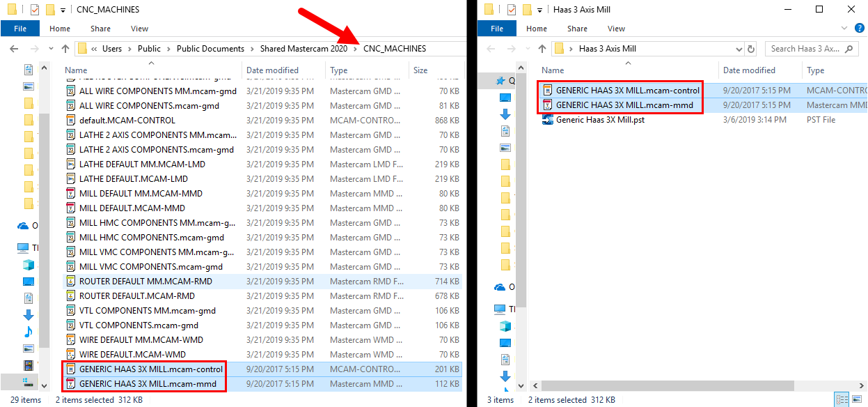This screenshot has height=407, width=868.
Task: Open This PC in CNC_MACHINES navigation pane
Action: click(x=28, y=247)
